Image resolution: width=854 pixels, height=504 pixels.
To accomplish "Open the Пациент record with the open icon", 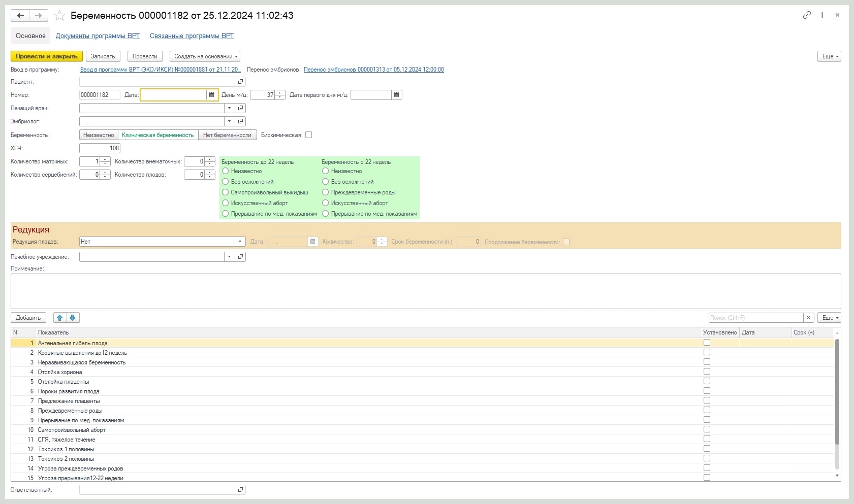I will pos(241,82).
